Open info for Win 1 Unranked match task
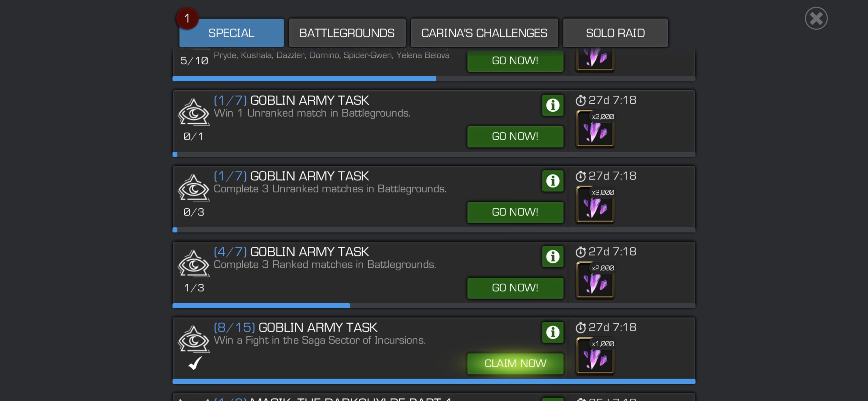The image size is (868, 401). 553,105
